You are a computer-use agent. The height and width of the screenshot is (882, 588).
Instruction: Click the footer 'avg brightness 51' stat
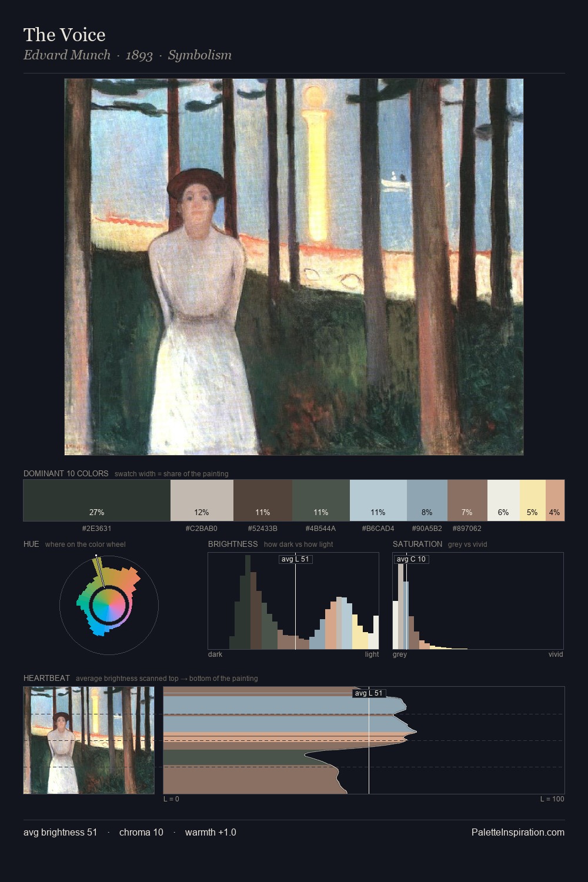coord(61,832)
